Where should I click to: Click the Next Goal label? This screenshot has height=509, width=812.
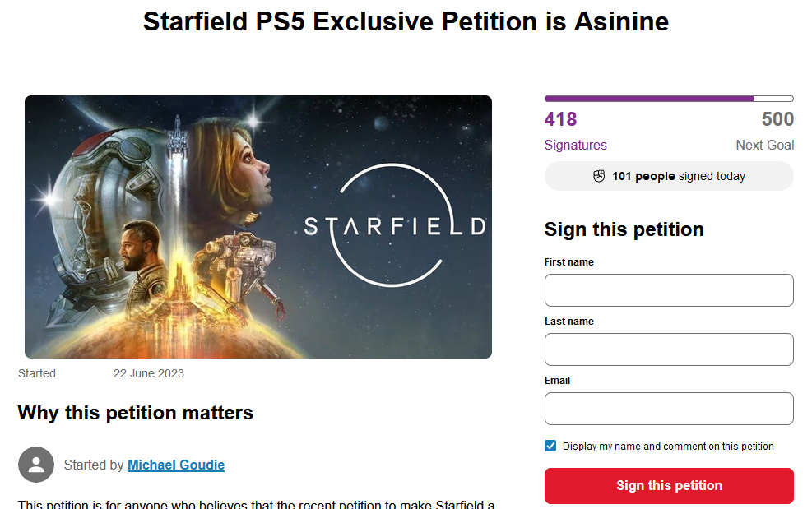(765, 145)
